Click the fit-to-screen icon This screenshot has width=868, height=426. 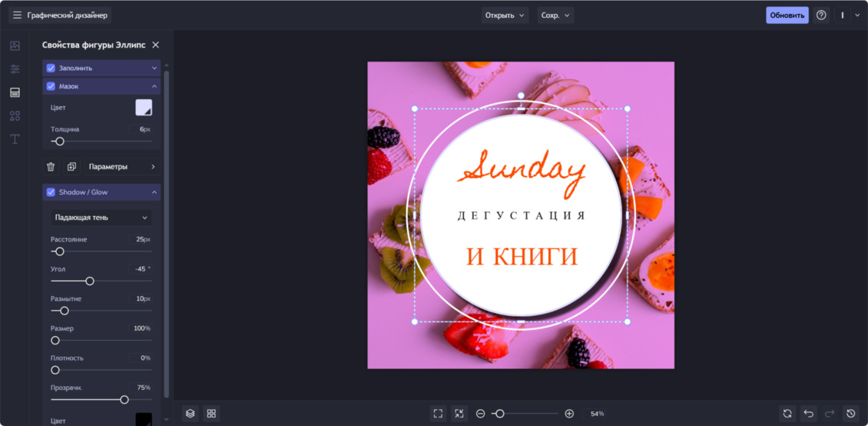tap(438, 413)
